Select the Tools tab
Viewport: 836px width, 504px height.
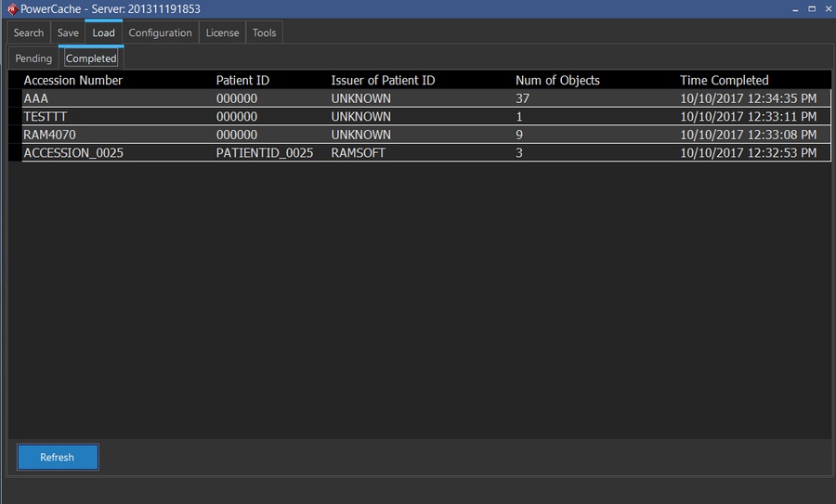point(264,32)
